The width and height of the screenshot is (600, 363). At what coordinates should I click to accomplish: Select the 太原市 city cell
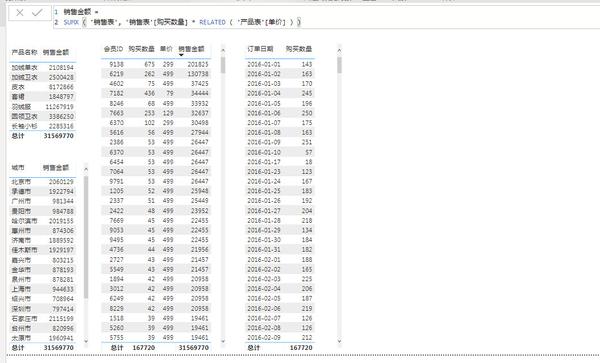(21, 338)
